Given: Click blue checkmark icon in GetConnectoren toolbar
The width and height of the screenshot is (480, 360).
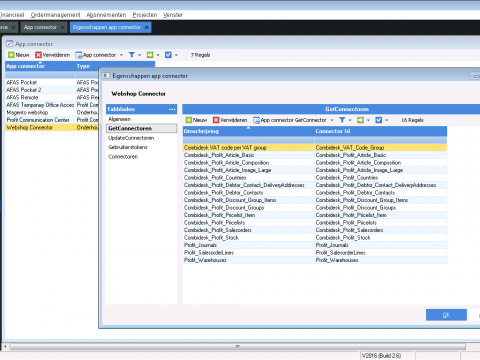Looking at the screenshot, I should (x=379, y=120).
